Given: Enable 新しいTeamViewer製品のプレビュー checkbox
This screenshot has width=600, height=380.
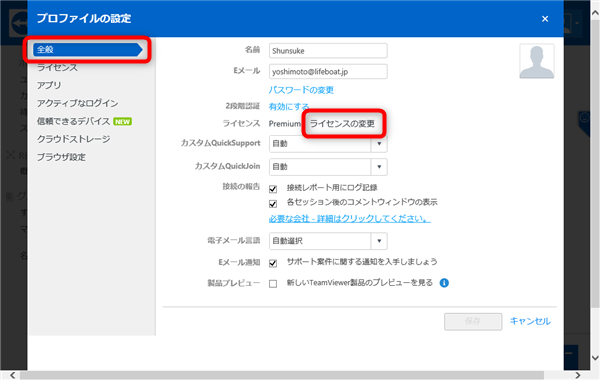Looking at the screenshot, I should click(x=273, y=284).
